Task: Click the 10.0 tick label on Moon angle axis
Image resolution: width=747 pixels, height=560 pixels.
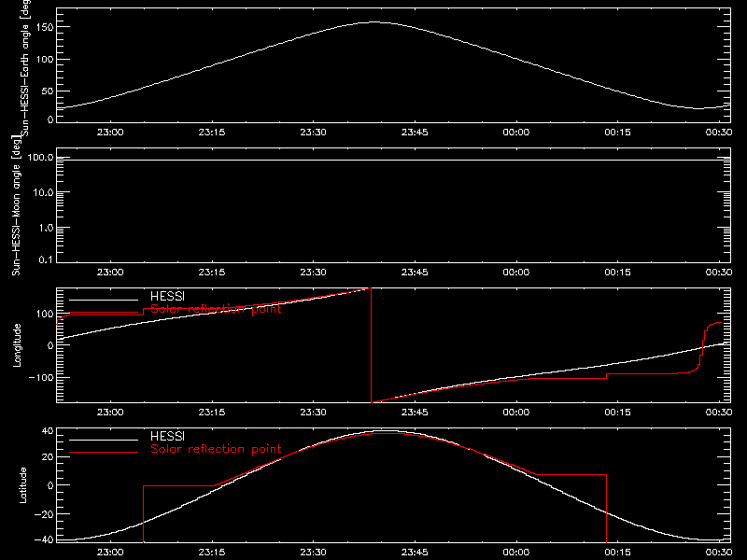Action: point(43,192)
